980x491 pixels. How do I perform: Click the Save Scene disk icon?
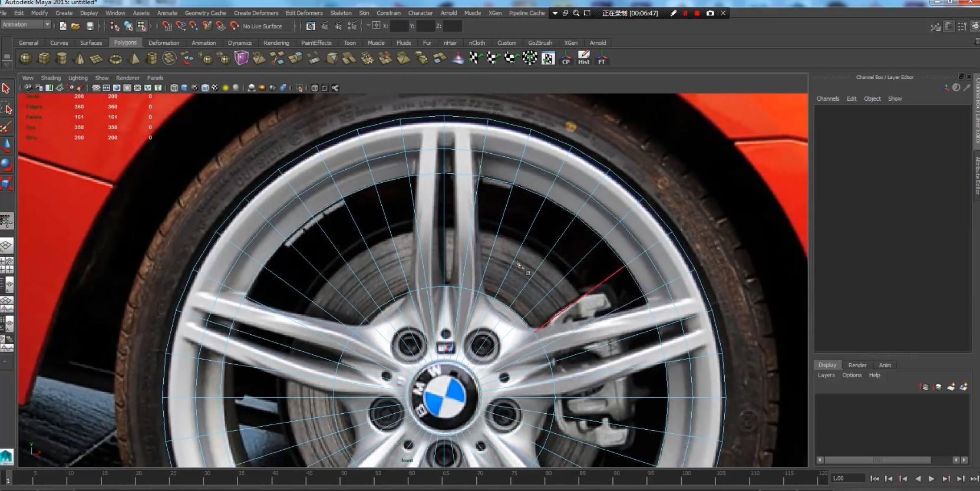pos(90,26)
